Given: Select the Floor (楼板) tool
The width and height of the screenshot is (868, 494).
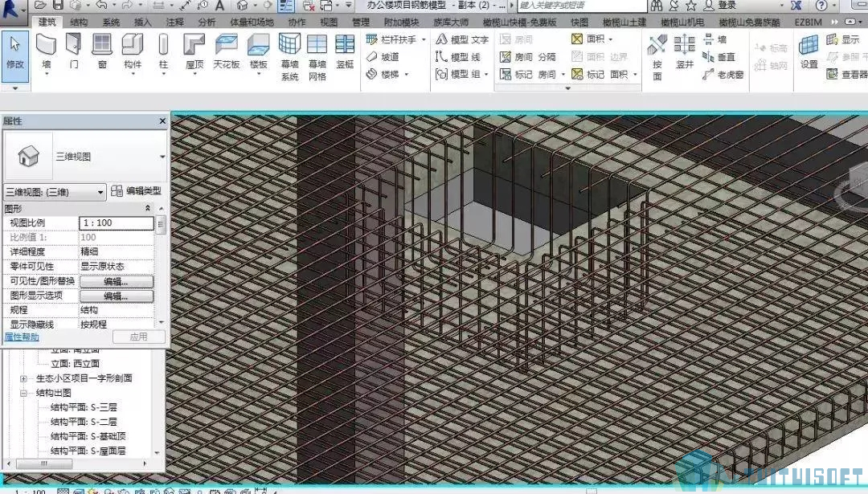Looking at the screenshot, I should point(259,52).
